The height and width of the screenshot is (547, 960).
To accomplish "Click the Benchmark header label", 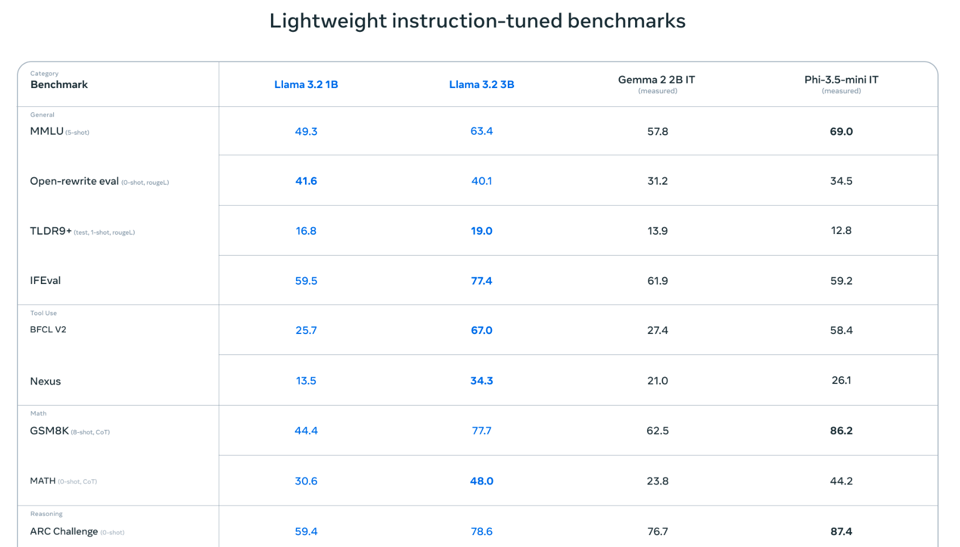I will pyautogui.click(x=59, y=85).
